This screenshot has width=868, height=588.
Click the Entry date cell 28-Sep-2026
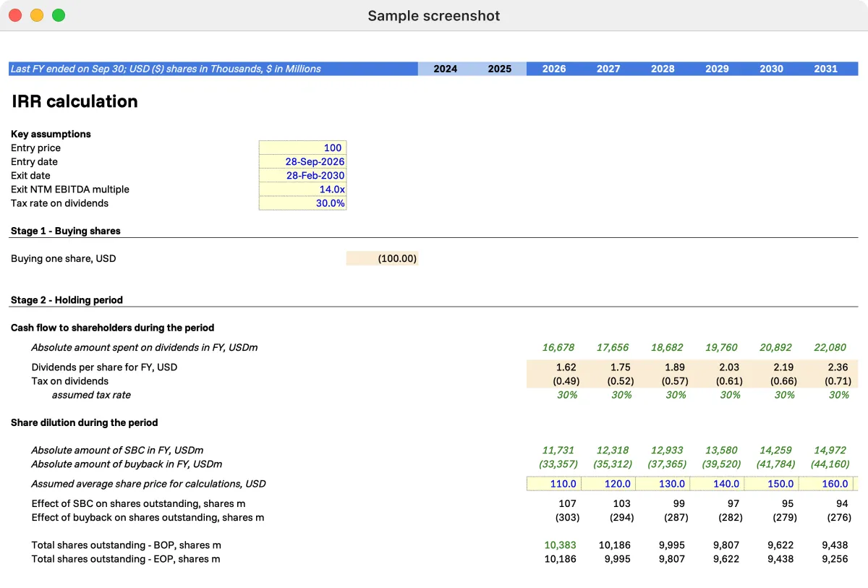pos(302,161)
